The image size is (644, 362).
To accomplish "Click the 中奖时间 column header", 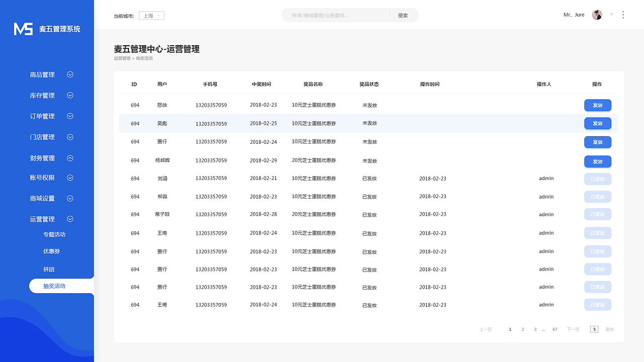I will tap(262, 84).
